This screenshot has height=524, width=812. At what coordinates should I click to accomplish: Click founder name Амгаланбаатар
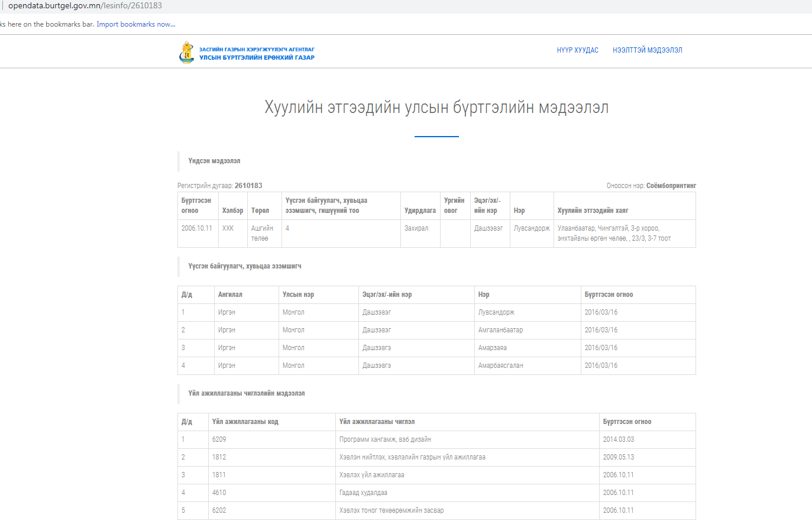tap(500, 330)
